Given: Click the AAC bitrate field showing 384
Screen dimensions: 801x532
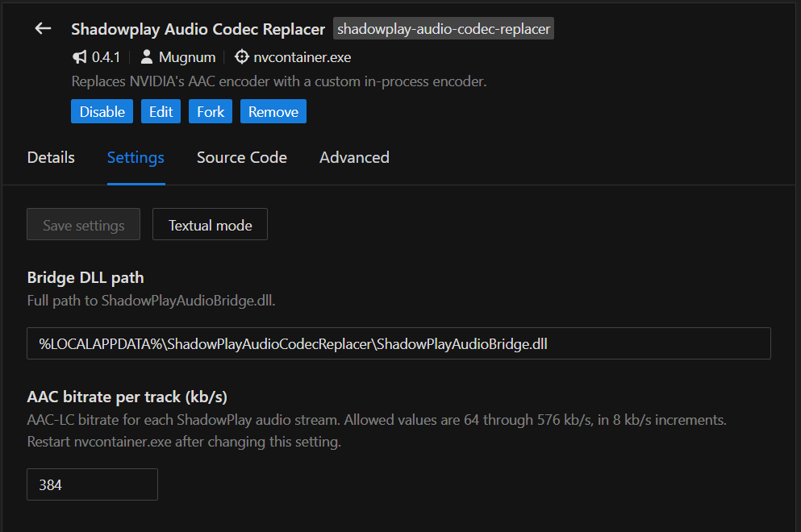Looking at the screenshot, I should (x=92, y=484).
